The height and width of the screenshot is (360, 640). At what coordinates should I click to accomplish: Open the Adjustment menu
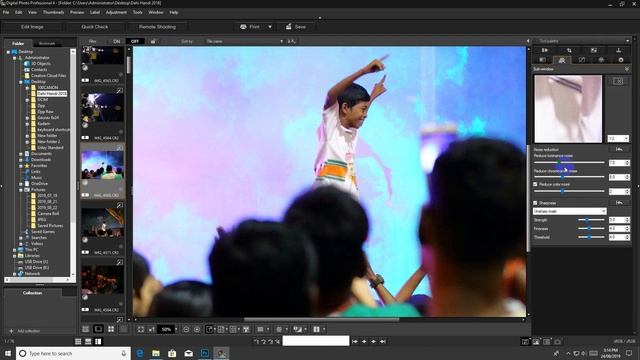pos(116,13)
